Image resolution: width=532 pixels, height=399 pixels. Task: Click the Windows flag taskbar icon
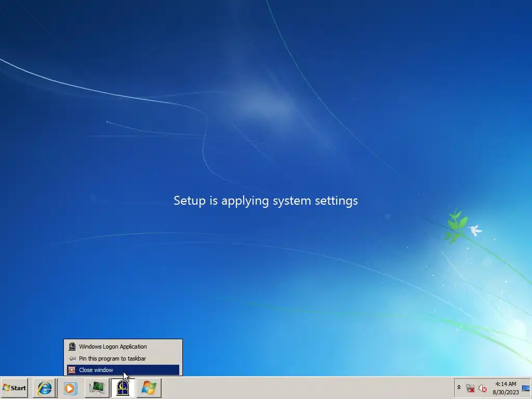tap(149, 388)
